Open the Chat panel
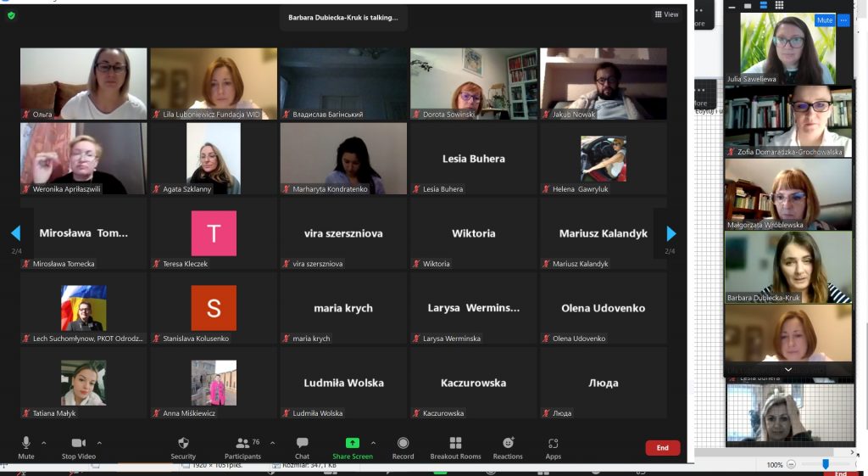The height and width of the screenshot is (476, 868). pos(302,446)
